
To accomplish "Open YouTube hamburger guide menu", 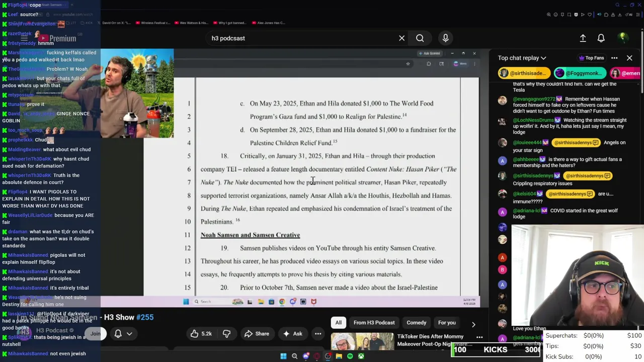I will (24, 38).
